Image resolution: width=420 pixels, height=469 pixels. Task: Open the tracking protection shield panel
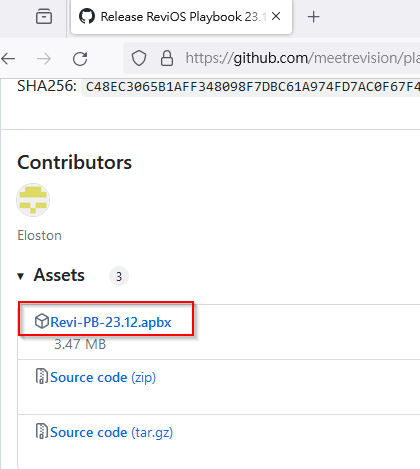[x=139, y=58]
